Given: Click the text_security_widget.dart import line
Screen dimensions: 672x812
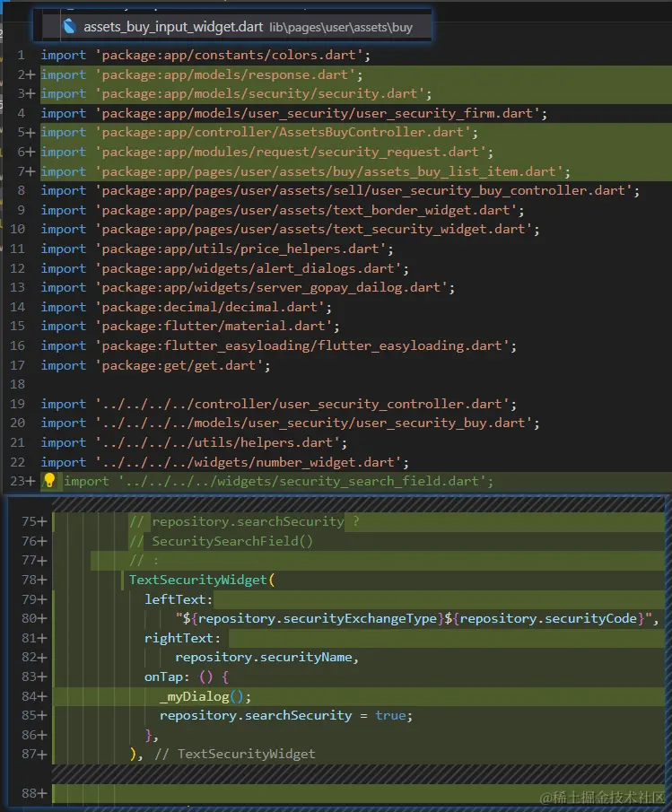Looking at the screenshot, I should 290,230.
